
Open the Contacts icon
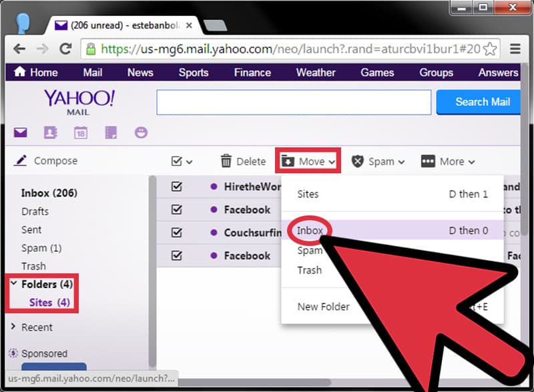coord(51,133)
